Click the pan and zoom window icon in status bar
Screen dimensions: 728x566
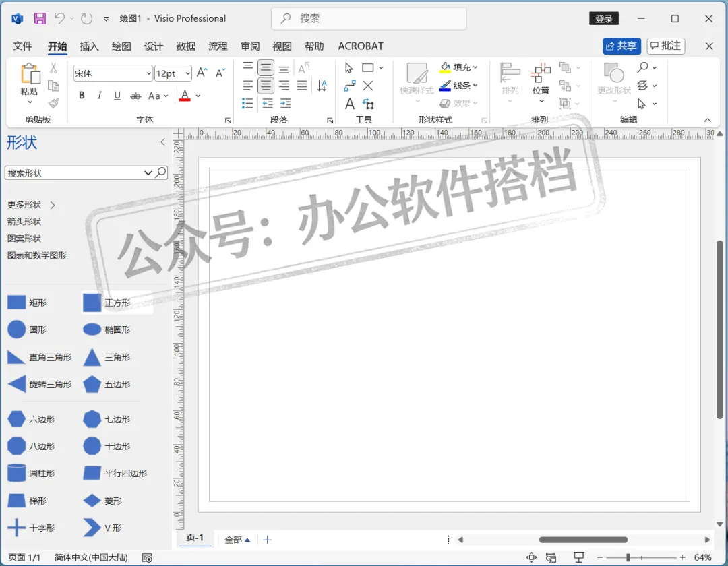coord(532,557)
